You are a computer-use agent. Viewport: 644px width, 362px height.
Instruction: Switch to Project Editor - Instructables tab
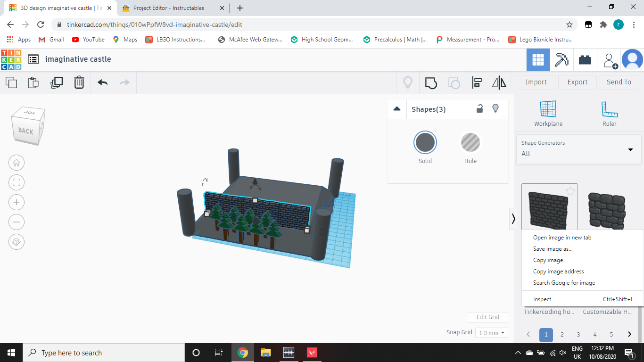(x=169, y=8)
